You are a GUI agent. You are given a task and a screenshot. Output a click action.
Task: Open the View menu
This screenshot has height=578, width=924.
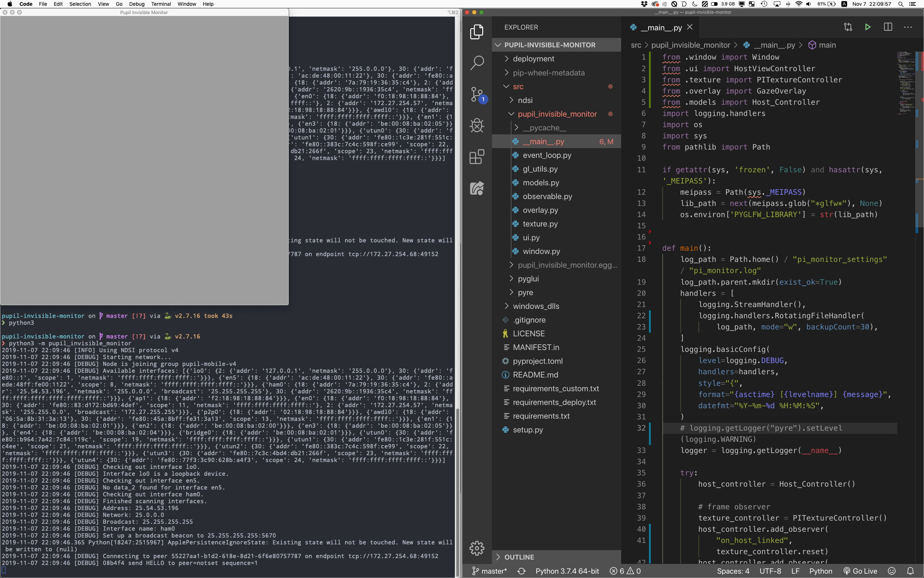104,4
